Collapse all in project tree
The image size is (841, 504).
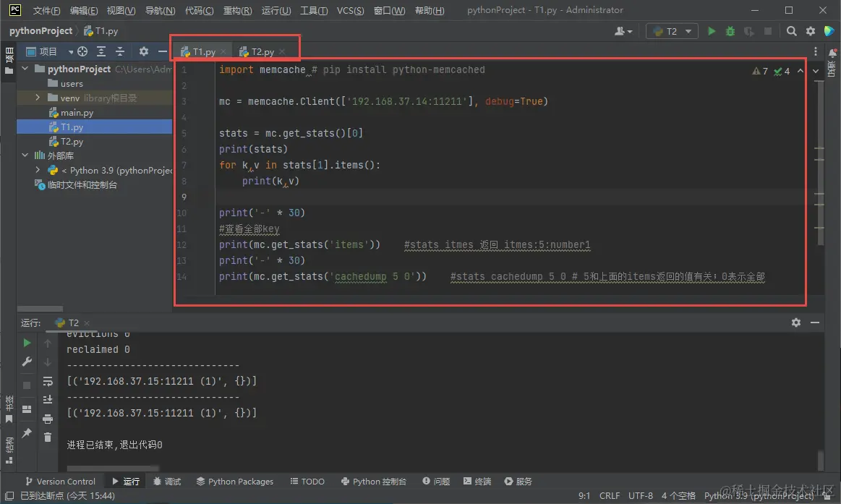(x=119, y=51)
